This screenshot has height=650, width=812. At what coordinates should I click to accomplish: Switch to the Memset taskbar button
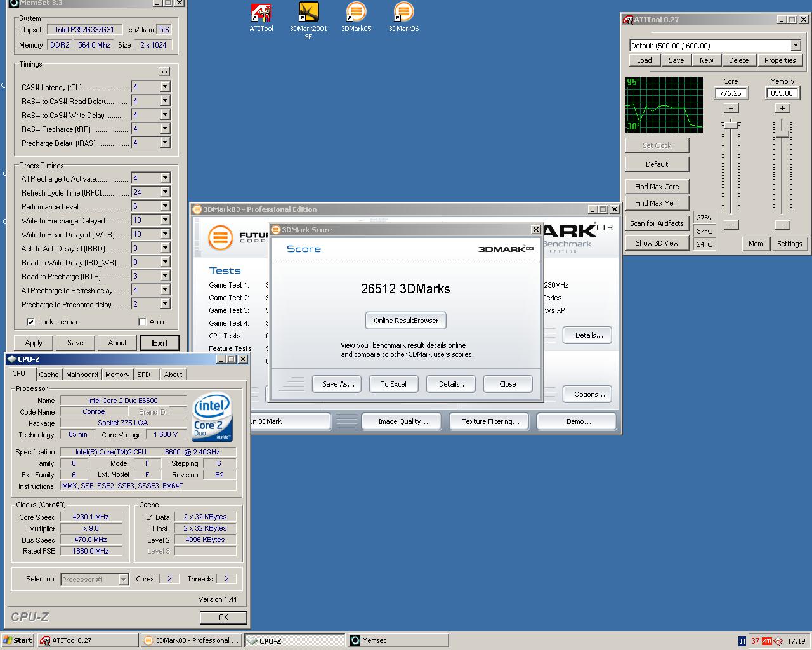398,640
